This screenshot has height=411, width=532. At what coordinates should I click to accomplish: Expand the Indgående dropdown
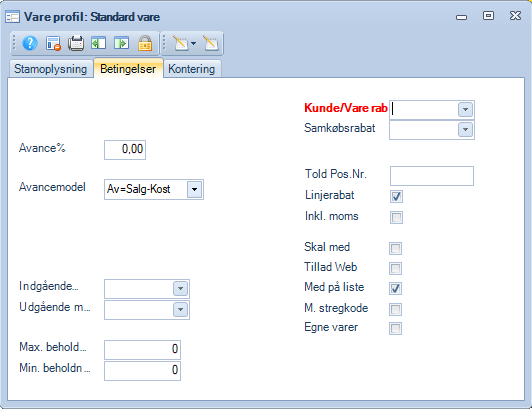[180, 289]
